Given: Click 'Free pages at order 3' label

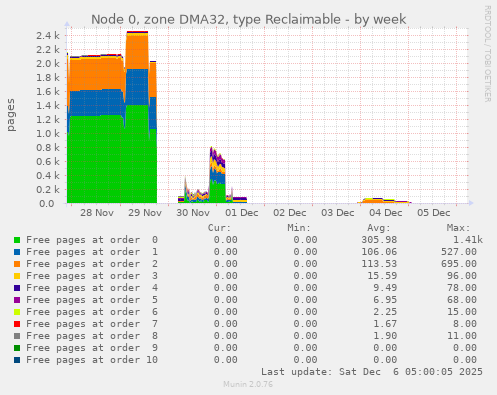Looking at the screenshot, I should (x=92, y=276).
